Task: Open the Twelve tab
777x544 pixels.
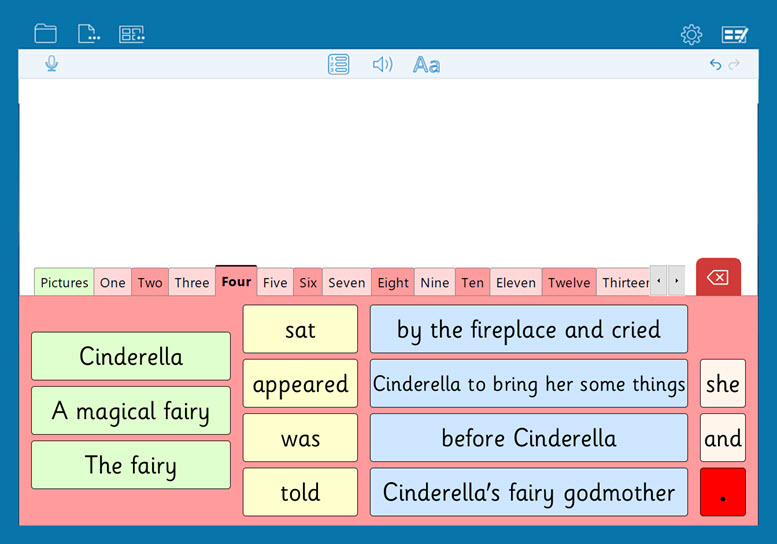Action: (568, 282)
